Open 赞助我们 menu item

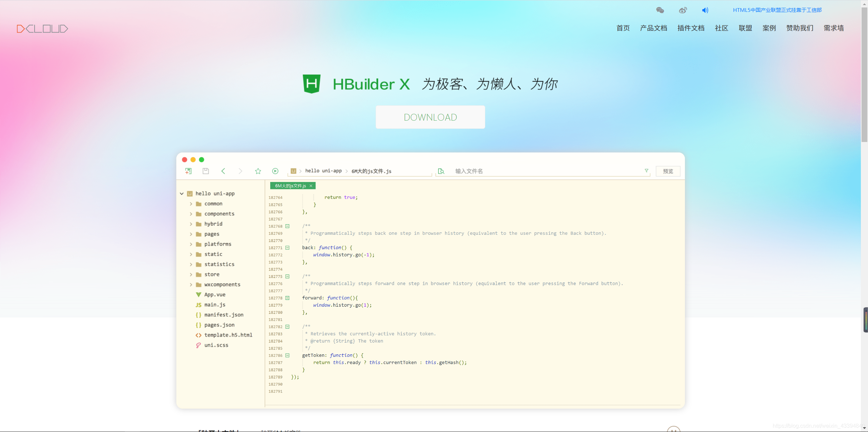click(800, 28)
